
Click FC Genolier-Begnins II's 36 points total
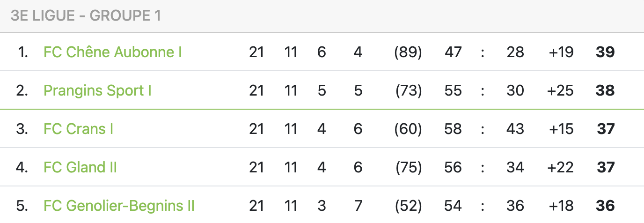pyautogui.click(x=605, y=206)
